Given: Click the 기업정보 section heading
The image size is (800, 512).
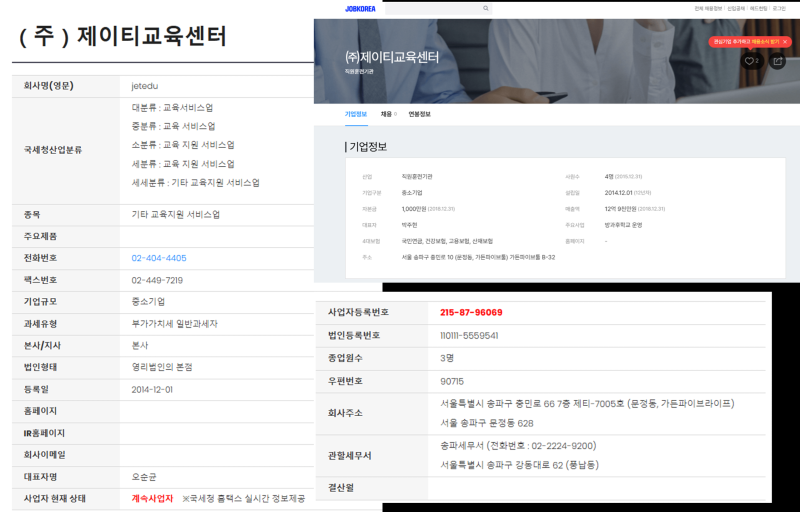Looking at the screenshot, I should click(368, 147).
